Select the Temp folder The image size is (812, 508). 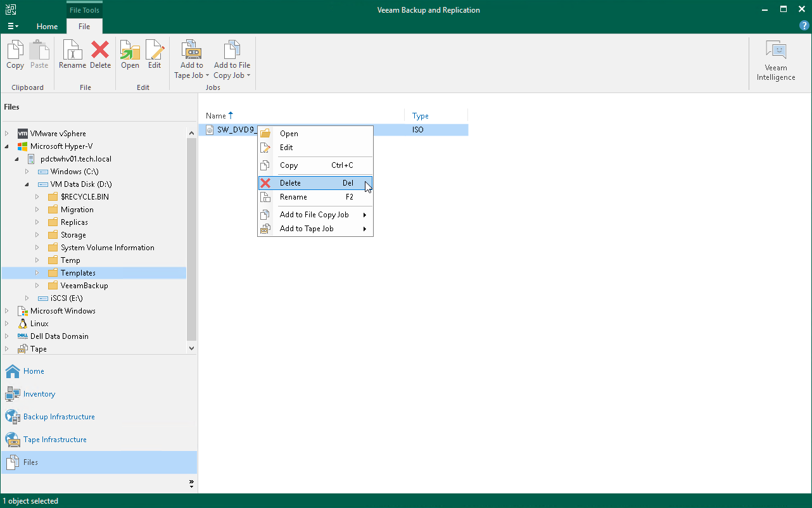70,260
